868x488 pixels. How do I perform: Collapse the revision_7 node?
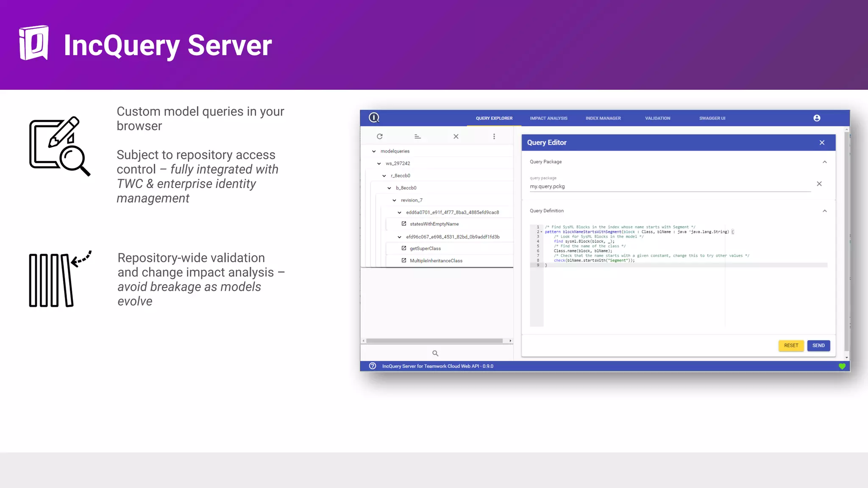pyautogui.click(x=394, y=200)
